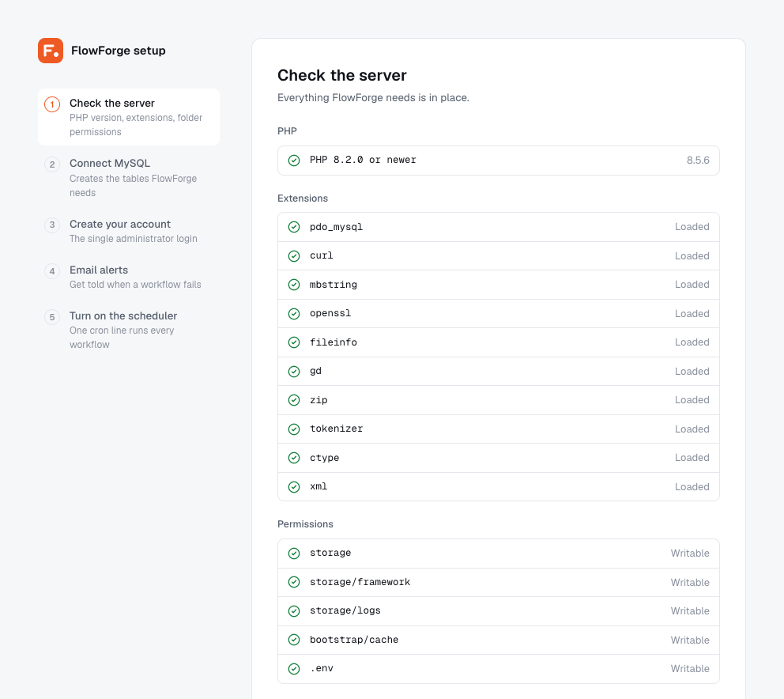Click the pdo_mysql extension name

[x=336, y=227]
